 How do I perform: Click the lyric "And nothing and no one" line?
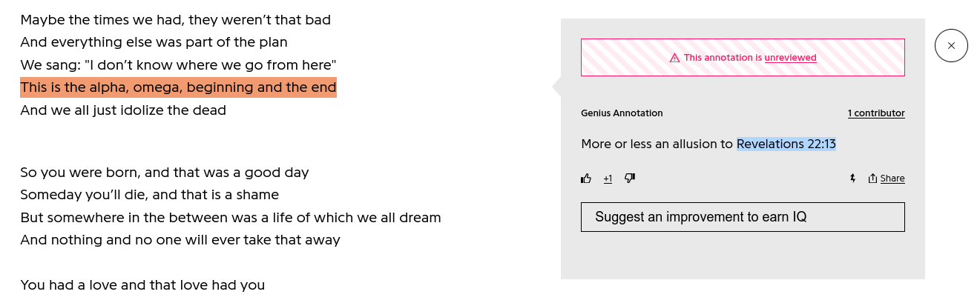pos(180,240)
